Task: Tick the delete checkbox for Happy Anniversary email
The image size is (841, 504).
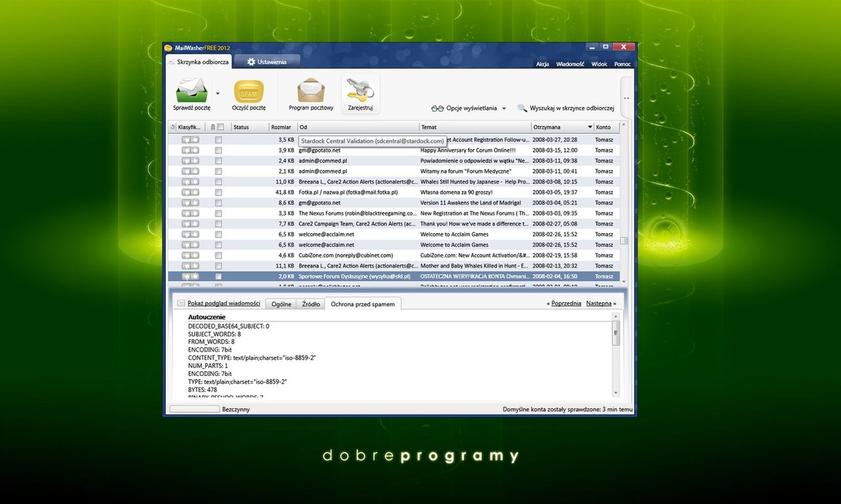Action: click(218, 150)
